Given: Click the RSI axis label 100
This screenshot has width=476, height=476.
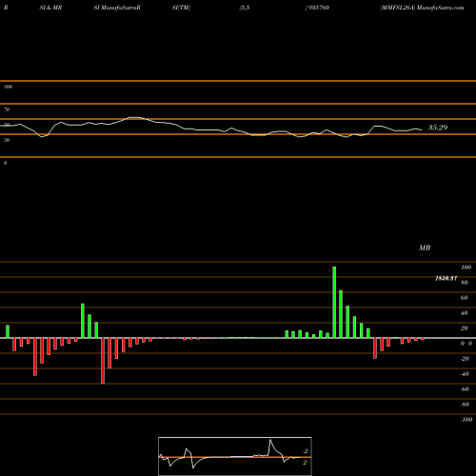Looking at the screenshot, I should (9, 87).
